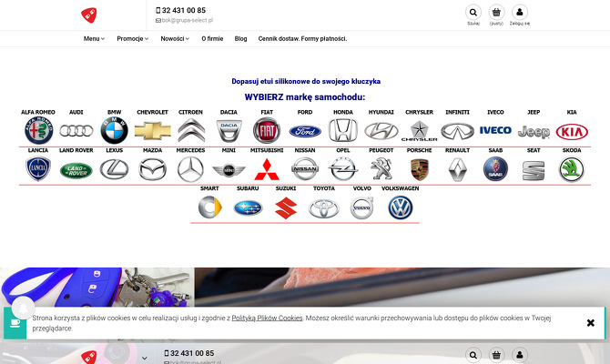Expand the Promocje dropdown
The height and width of the screenshot is (364, 610).
tap(133, 38)
